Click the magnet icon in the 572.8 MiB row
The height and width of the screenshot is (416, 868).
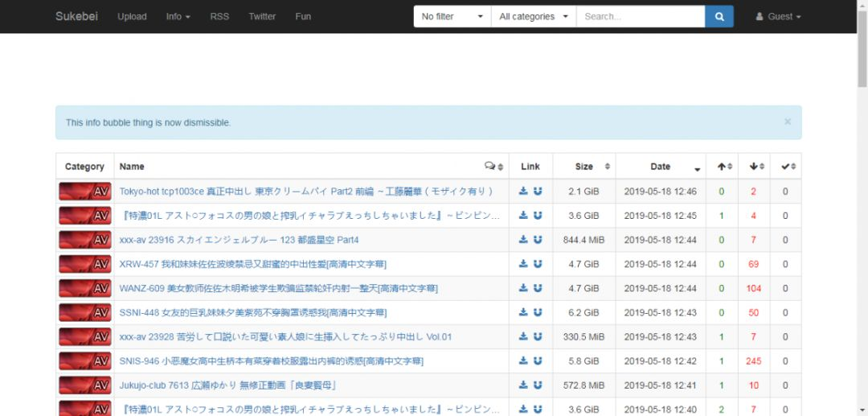point(538,385)
